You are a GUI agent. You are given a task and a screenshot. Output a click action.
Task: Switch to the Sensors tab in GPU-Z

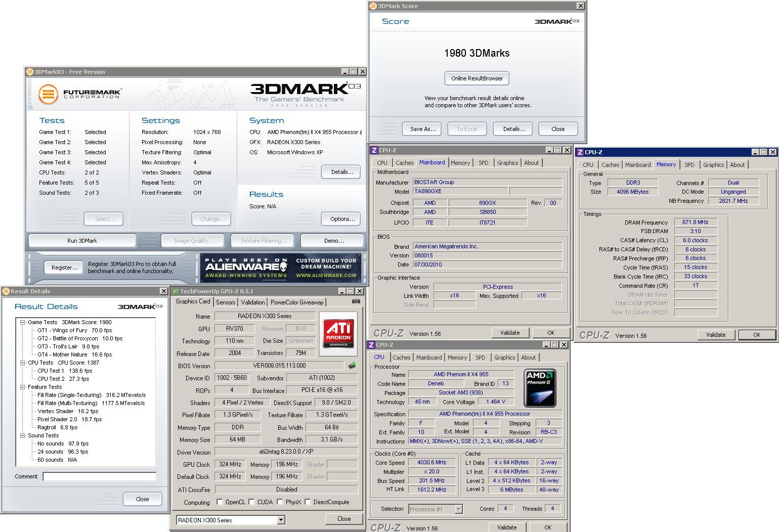pos(226,302)
